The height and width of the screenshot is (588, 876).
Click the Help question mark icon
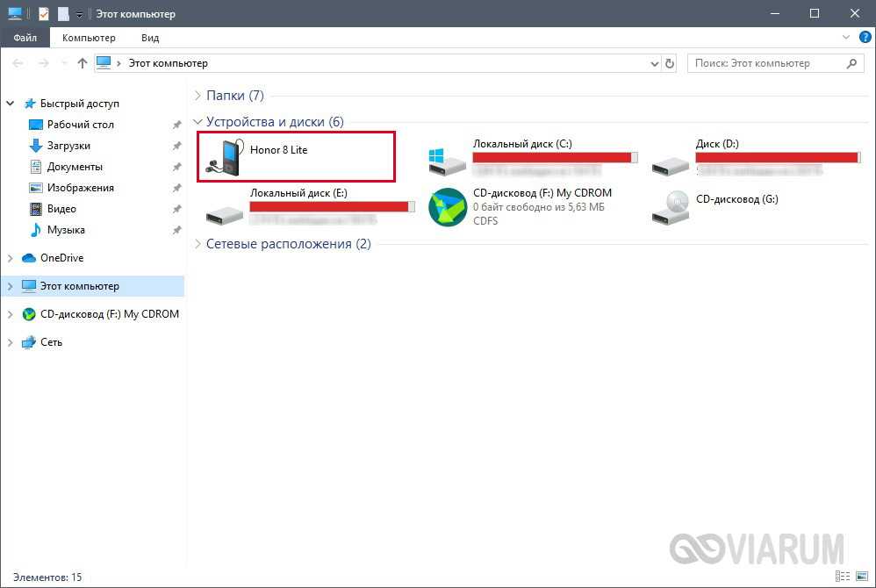[864, 38]
